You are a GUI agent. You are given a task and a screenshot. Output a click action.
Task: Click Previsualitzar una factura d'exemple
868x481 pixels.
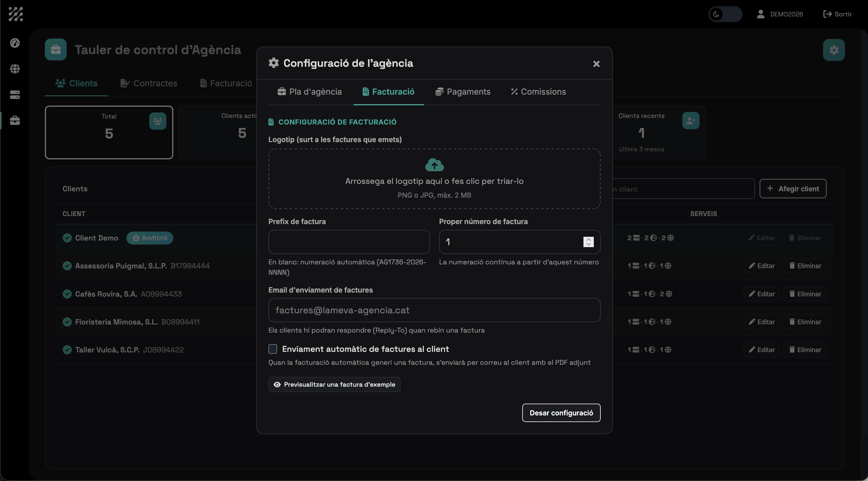pyautogui.click(x=334, y=385)
